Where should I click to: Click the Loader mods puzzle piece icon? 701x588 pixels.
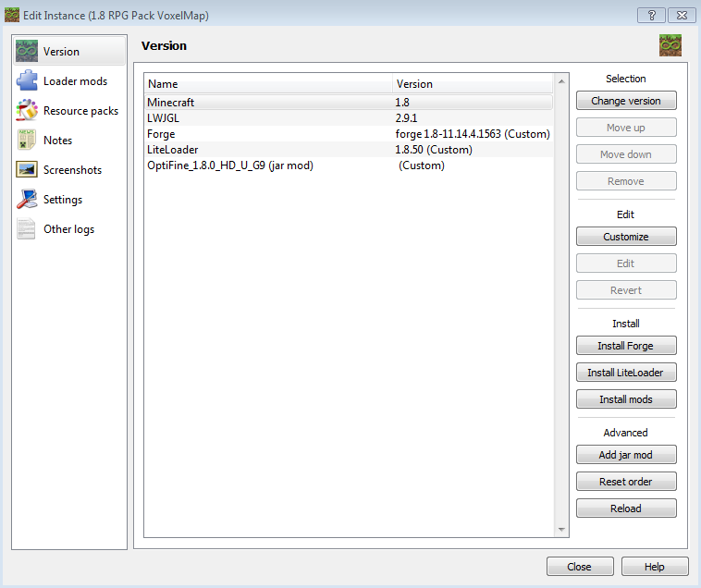coord(27,81)
